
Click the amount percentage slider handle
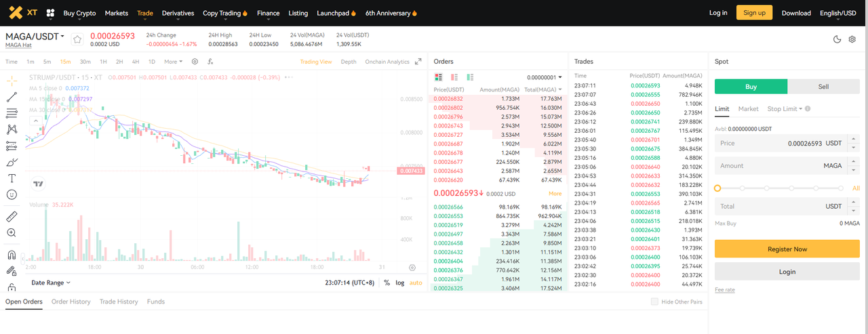[x=717, y=188]
